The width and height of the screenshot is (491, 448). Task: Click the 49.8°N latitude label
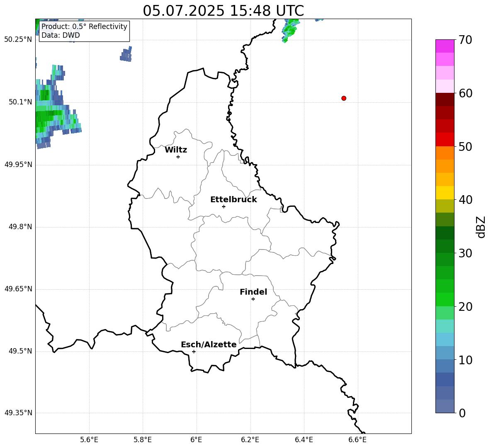(x=20, y=227)
